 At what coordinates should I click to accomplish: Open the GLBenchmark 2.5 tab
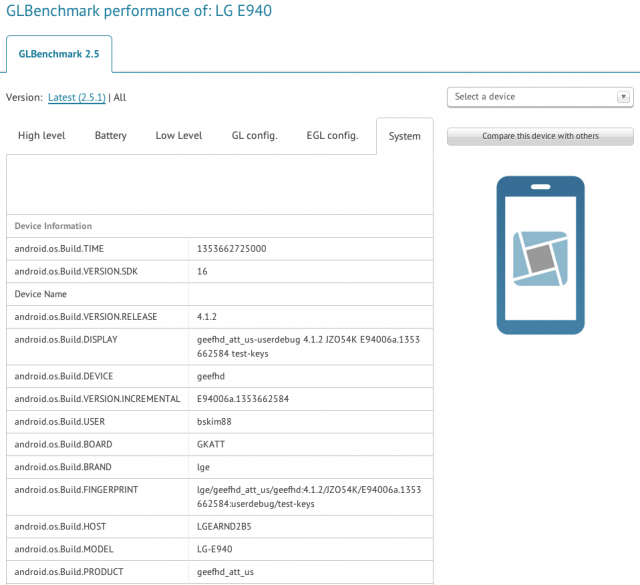click(x=59, y=54)
